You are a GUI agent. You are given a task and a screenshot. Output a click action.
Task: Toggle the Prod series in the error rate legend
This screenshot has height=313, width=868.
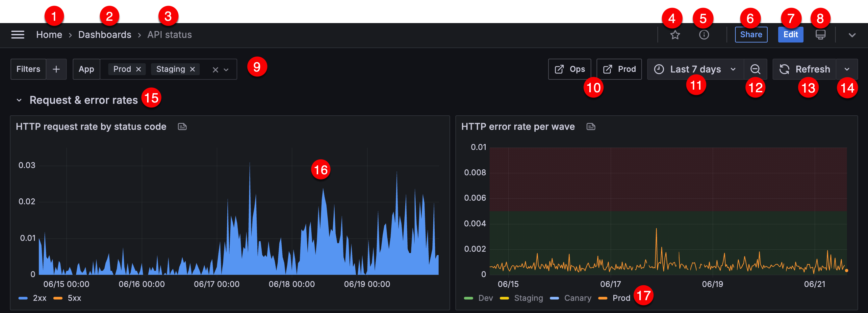tap(621, 298)
